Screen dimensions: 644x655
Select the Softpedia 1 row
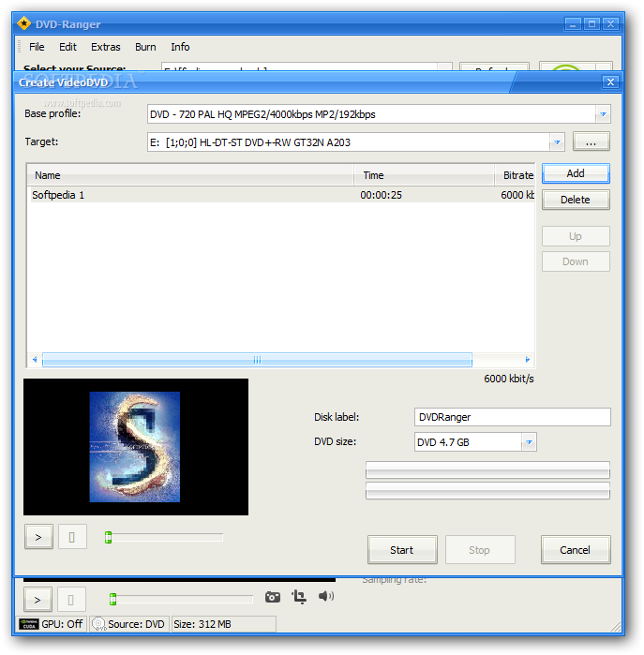(x=282, y=195)
